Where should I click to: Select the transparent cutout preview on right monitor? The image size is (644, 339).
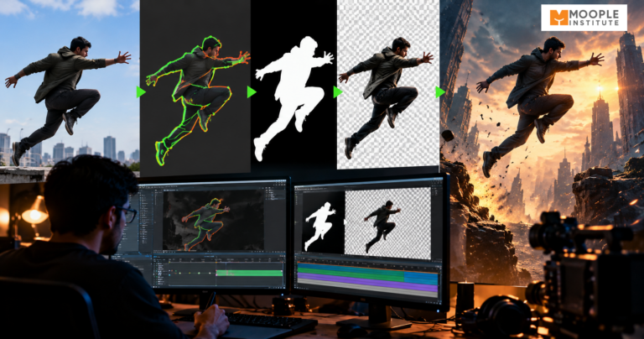pos(387,224)
